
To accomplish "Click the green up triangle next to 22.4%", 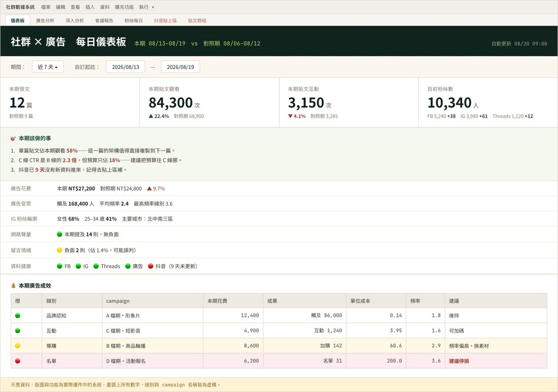I will click(151, 116).
